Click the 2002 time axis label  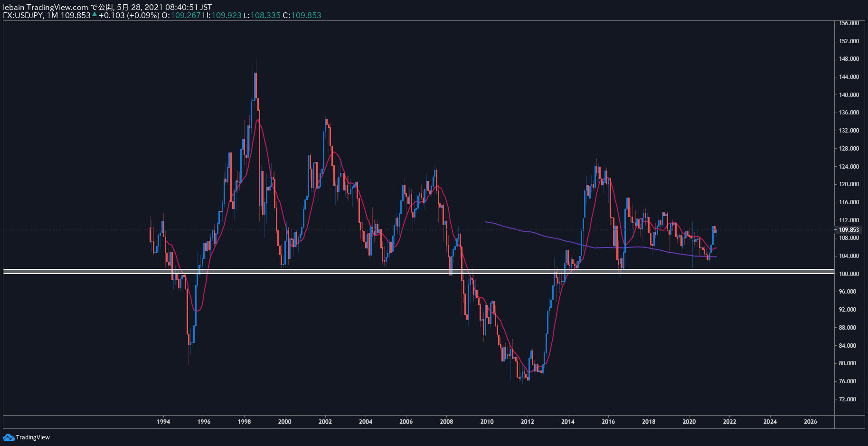click(x=325, y=422)
